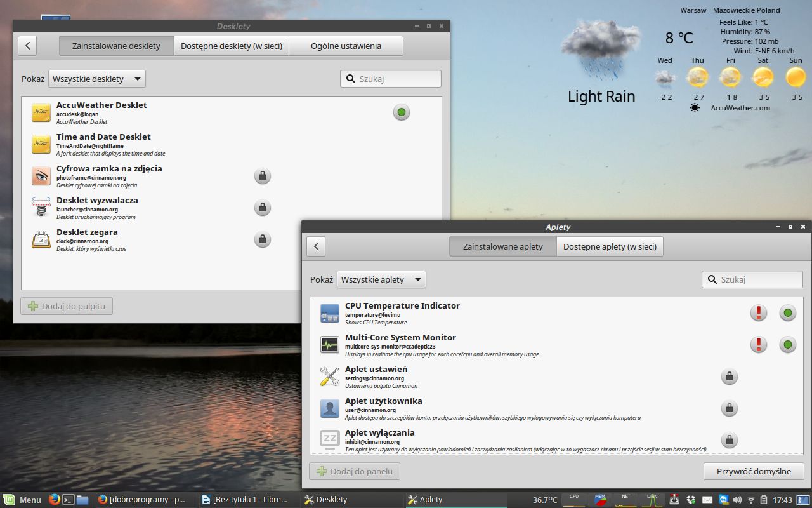Click the lock icon for Desklet wyzwalacza
The height and width of the screenshot is (508, 812).
coord(263,208)
